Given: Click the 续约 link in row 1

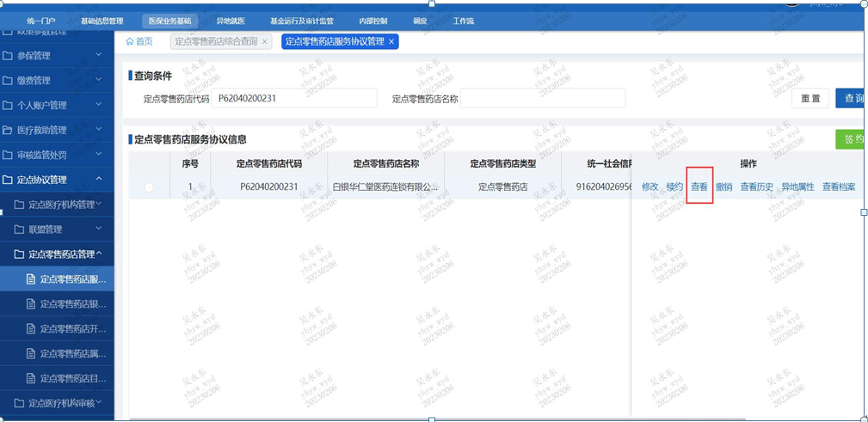Looking at the screenshot, I should click(x=674, y=187).
